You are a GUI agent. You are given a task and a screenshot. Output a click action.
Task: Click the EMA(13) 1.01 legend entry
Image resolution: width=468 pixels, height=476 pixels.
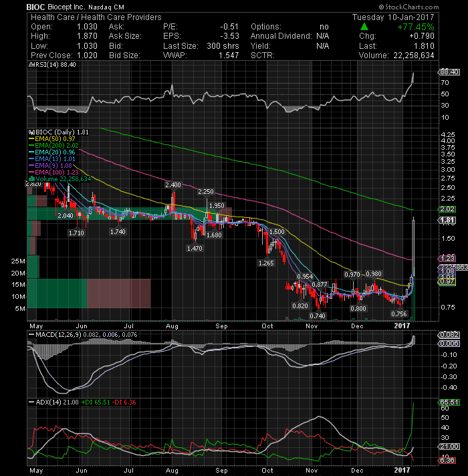[x=52, y=158]
